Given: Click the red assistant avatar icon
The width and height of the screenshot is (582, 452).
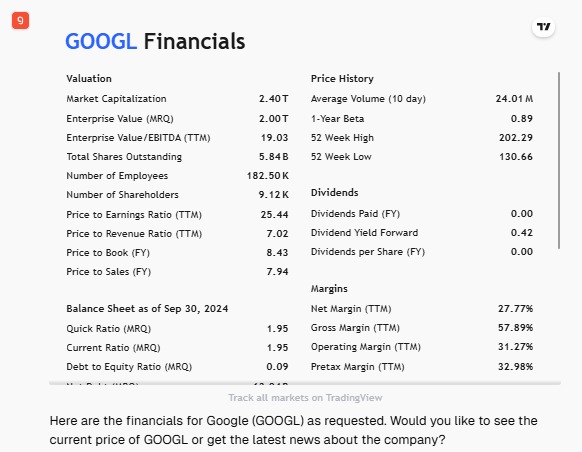Looking at the screenshot, I should click(x=20, y=20).
